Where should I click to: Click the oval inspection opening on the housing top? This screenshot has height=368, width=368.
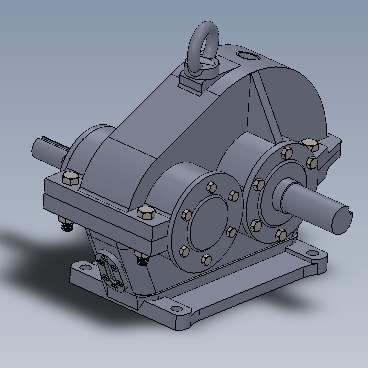click(x=248, y=55)
